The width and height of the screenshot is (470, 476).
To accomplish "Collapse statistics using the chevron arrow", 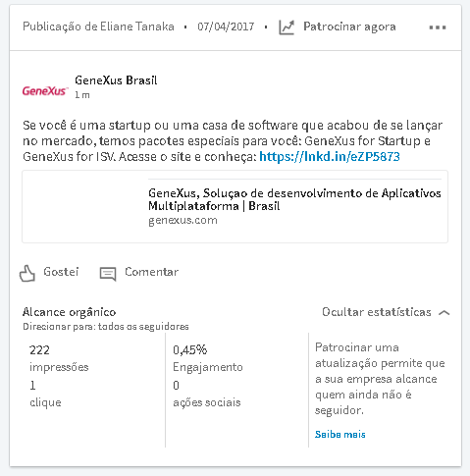I will (444, 313).
